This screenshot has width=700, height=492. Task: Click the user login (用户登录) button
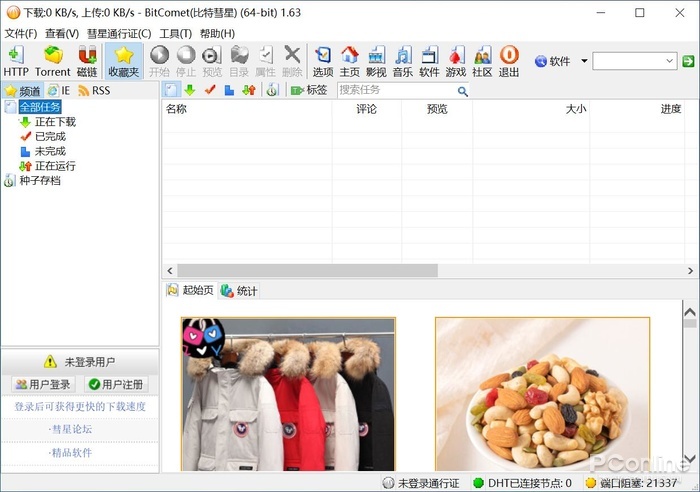43,384
